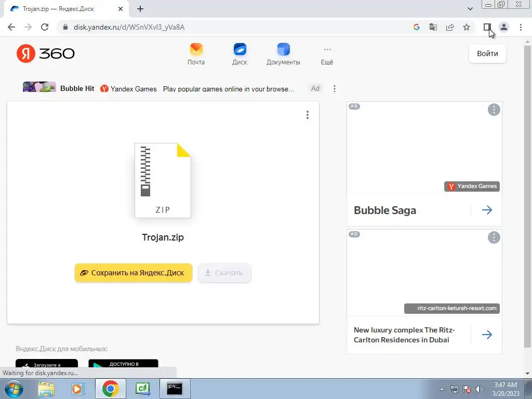The height and width of the screenshot is (399, 532).
Task: Open the Диск service icon
Action: point(240,54)
